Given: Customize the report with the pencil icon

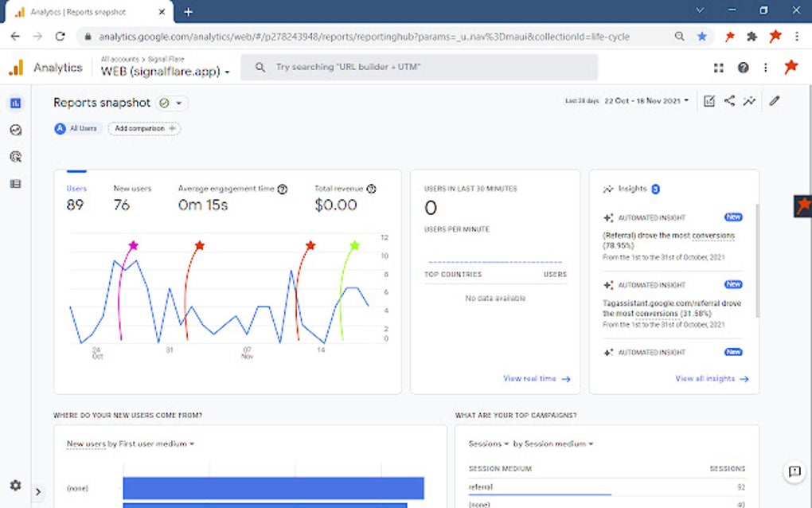Looking at the screenshot, I should pyautogui.click(x=776, y=101).
